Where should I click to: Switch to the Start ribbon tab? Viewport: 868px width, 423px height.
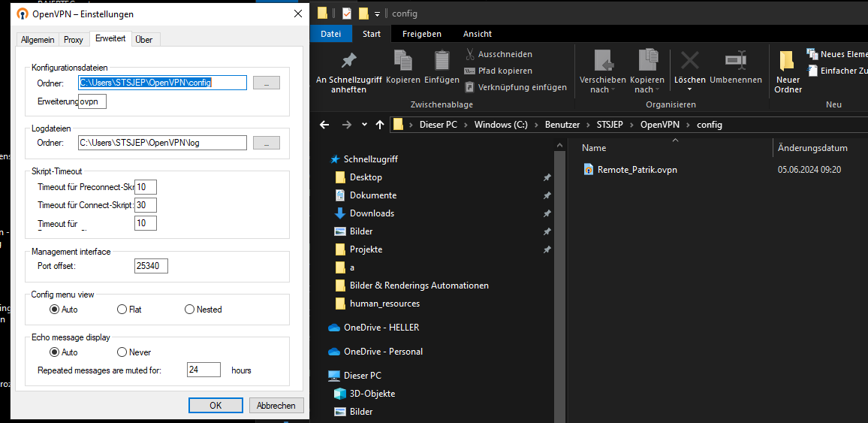coord(372,34)
